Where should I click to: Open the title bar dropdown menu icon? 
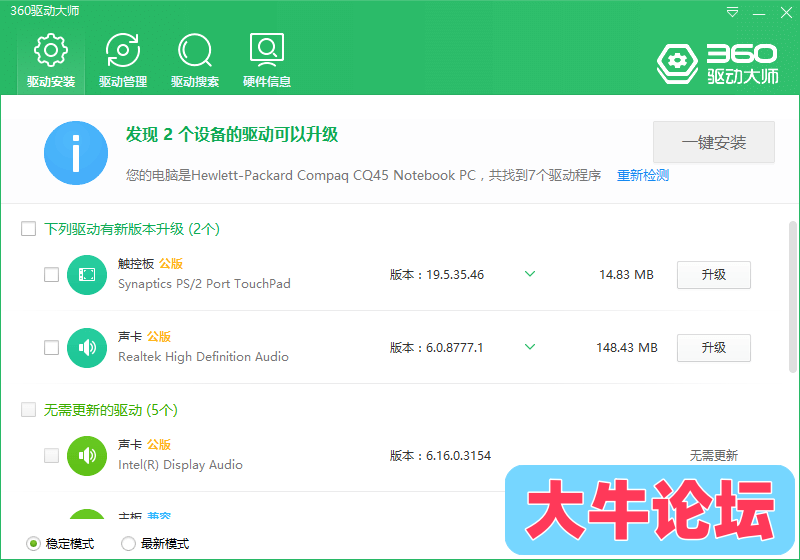pos(732,12)
